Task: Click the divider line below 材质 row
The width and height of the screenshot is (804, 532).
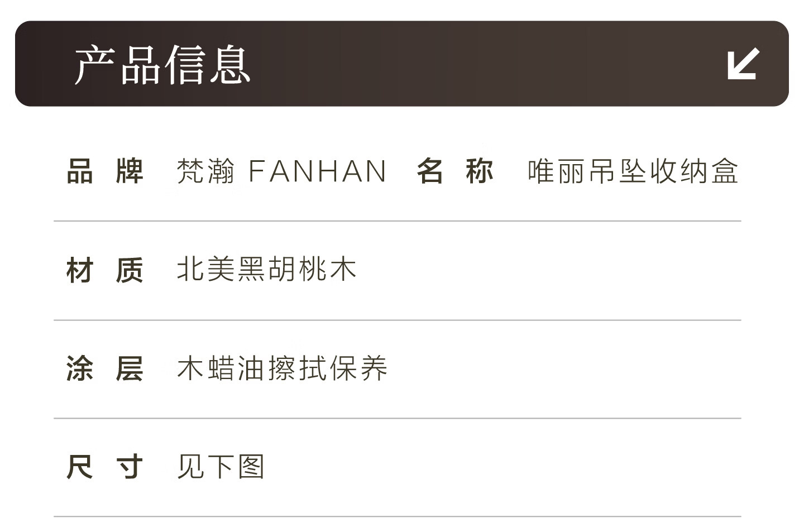Action: (397, 320)
